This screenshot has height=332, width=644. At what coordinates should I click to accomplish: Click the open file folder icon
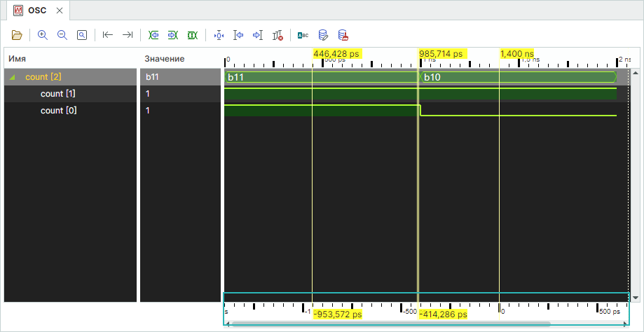(x=18, y=35)
